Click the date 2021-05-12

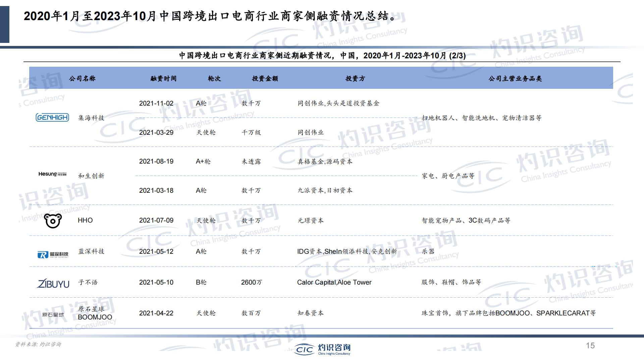point(156,251)
